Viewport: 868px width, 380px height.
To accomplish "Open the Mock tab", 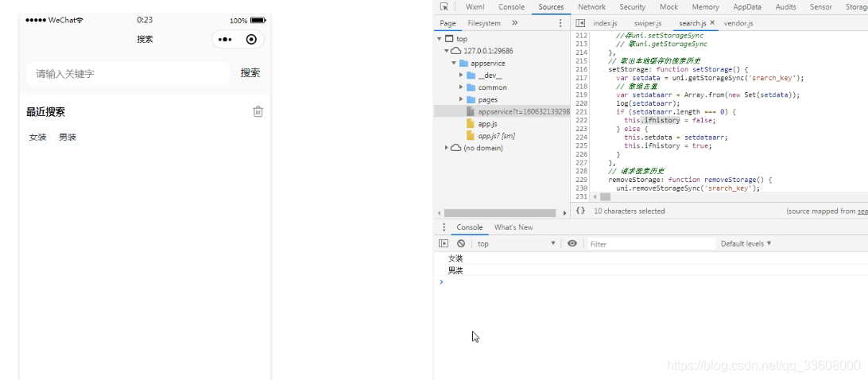I will click(668, 6).
